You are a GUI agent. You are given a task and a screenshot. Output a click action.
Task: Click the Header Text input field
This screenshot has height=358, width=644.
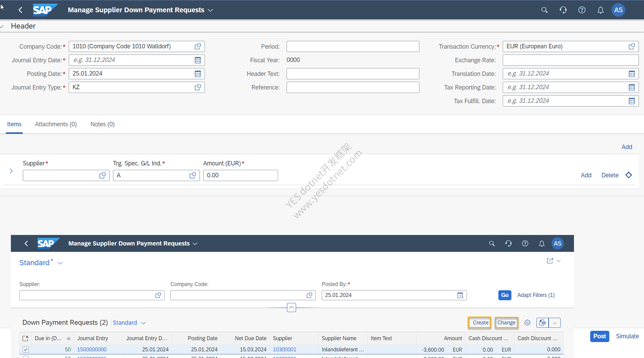(353, 74)
